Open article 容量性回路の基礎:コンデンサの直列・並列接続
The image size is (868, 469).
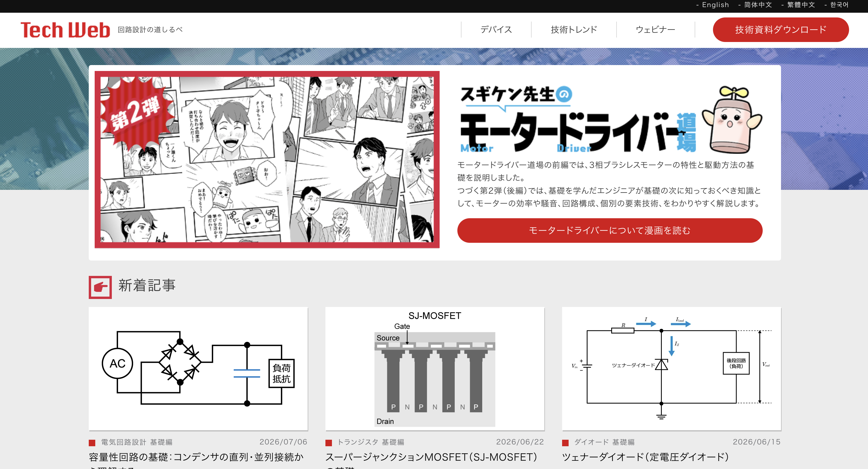(x=196, y=460)
